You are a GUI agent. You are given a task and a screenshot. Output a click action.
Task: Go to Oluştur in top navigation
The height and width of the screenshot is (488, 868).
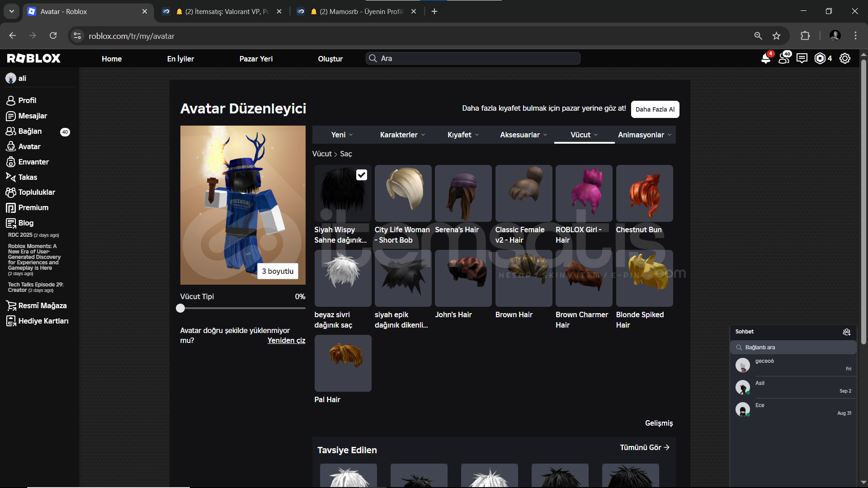330,59
